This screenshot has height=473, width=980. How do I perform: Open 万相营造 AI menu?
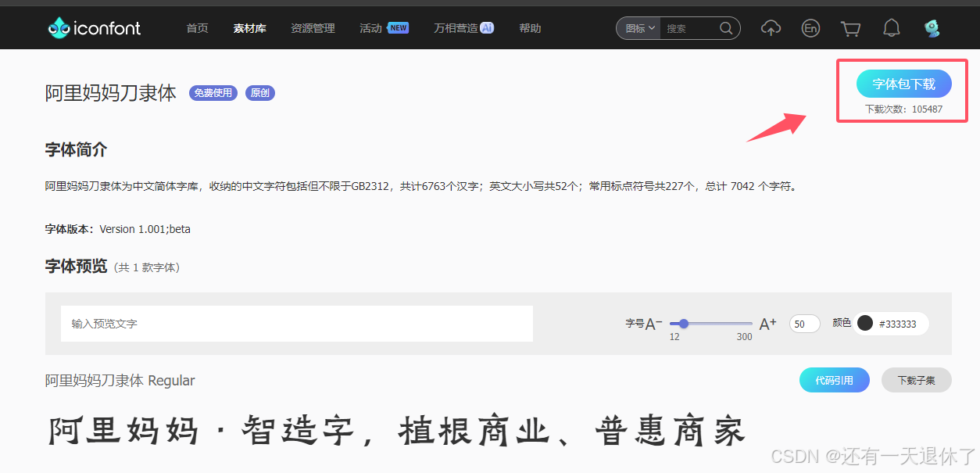pyautogui.click(x=463, y=28)
